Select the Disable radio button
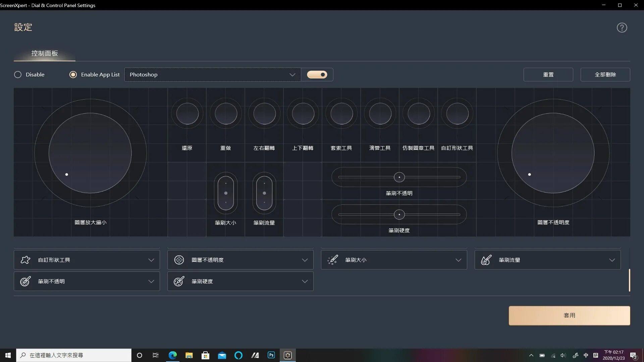 (18, 74)
